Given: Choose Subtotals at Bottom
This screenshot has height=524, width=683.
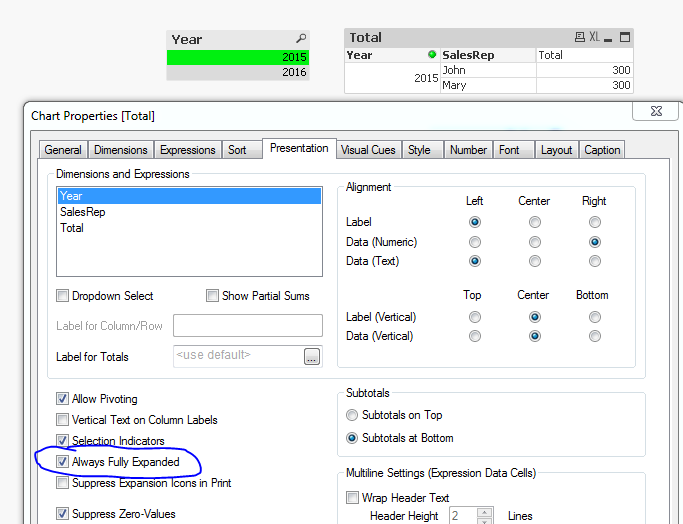Looking at the screenshot, I should click(x=352, y=438).
